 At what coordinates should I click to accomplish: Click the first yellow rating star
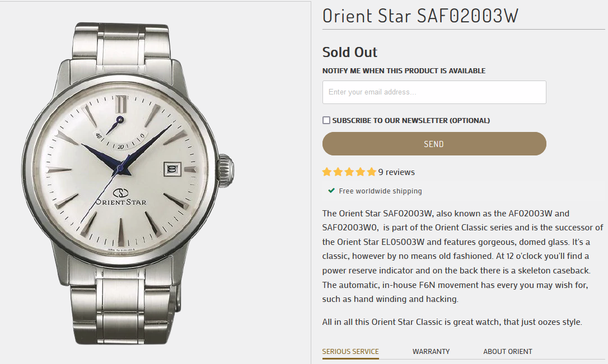pos(328,172)
